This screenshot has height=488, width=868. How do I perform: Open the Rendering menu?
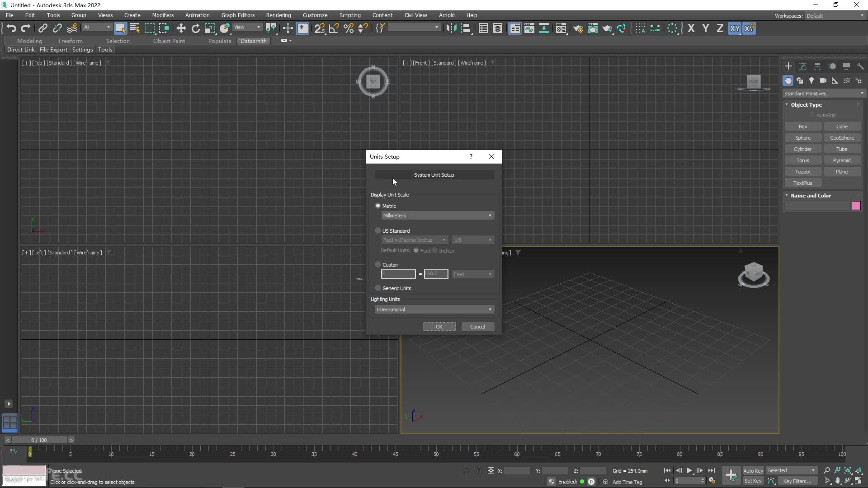278,15
